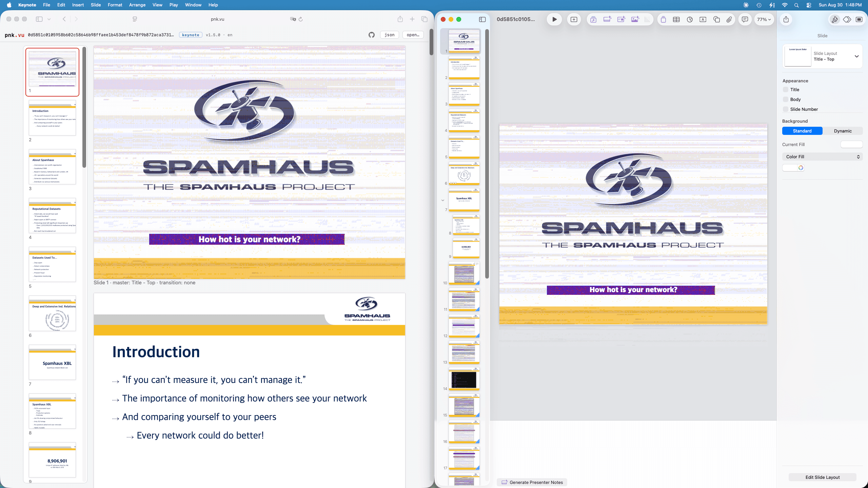Switch background to Dynamic
This screenshot has width=868, height=488.
pyautogui.click(x=843, y=131)
